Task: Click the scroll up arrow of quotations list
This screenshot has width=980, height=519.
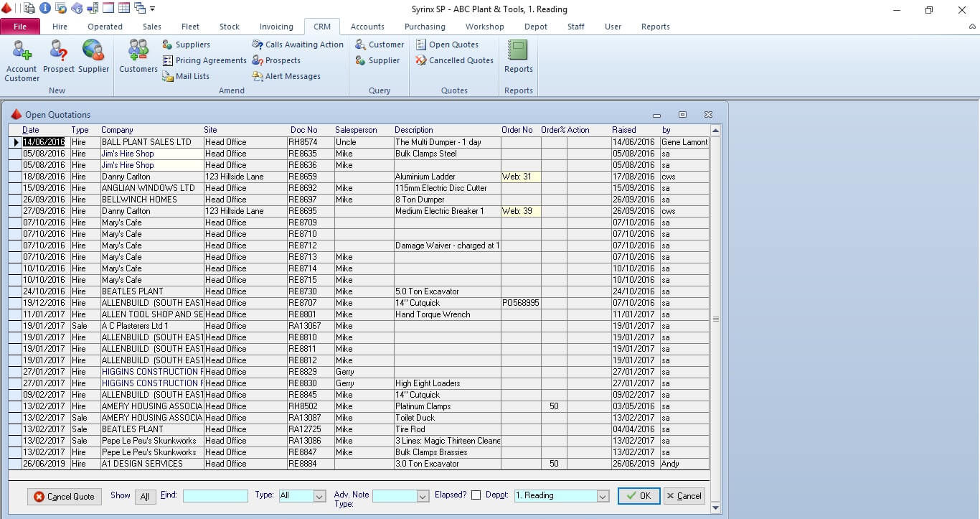Action: [x=715, y=131]
